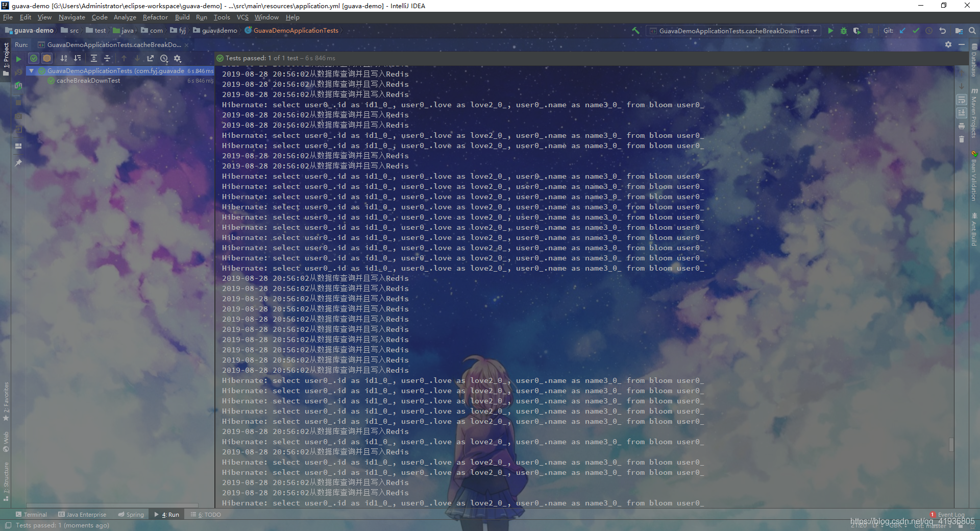Open Structure side tab

pos(6,481)
